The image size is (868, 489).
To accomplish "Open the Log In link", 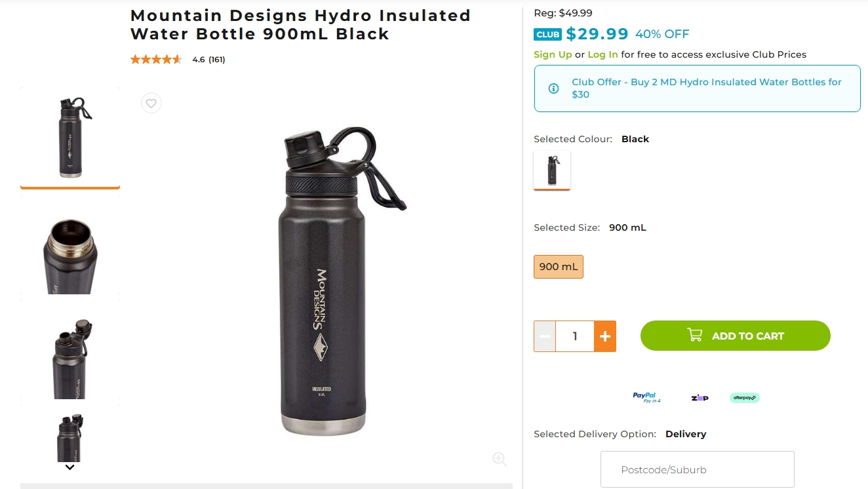I will [x=602, y=54].
